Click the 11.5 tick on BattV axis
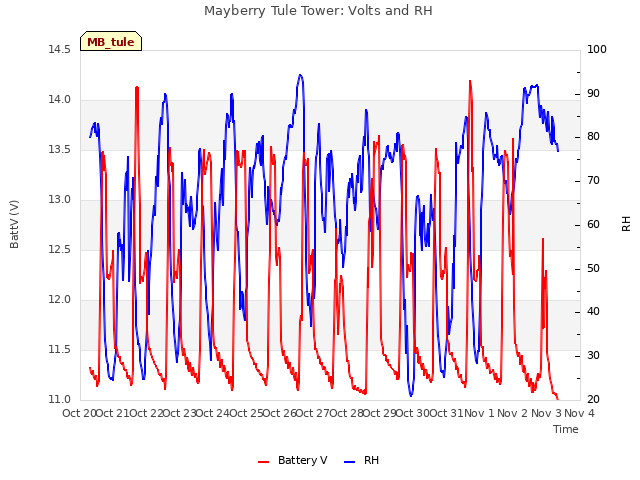Image resolution: width=640 pixels, height=480 pixels. [60, 349]
